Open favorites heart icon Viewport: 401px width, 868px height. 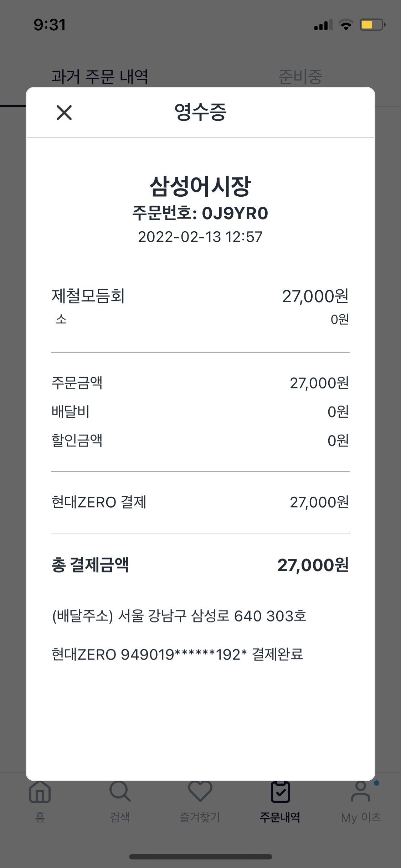[x=200, y=792]
